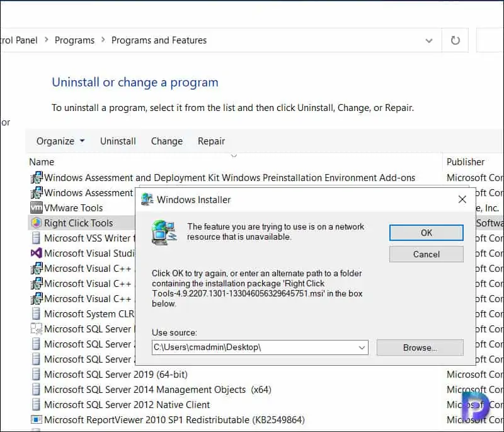
Task: Click OK in the Windows Installer dialog
Action: 427,233
